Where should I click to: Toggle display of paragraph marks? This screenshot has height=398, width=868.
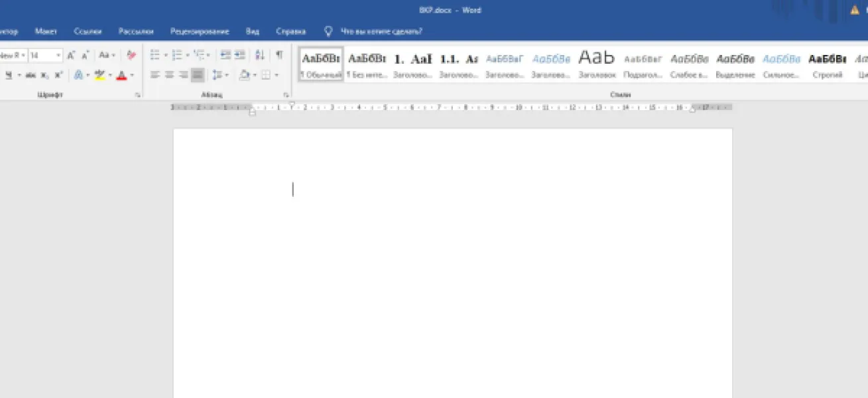point(279,55)
